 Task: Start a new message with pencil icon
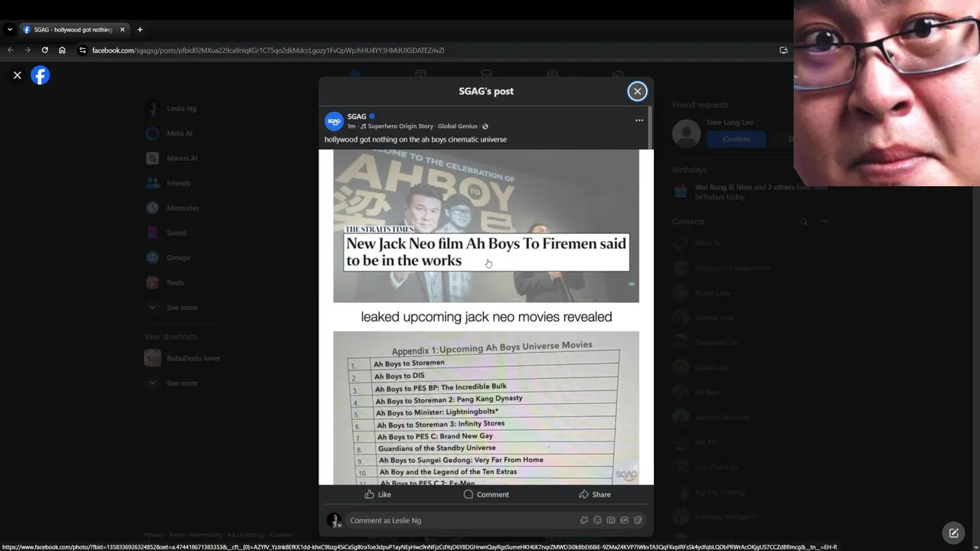953,533
